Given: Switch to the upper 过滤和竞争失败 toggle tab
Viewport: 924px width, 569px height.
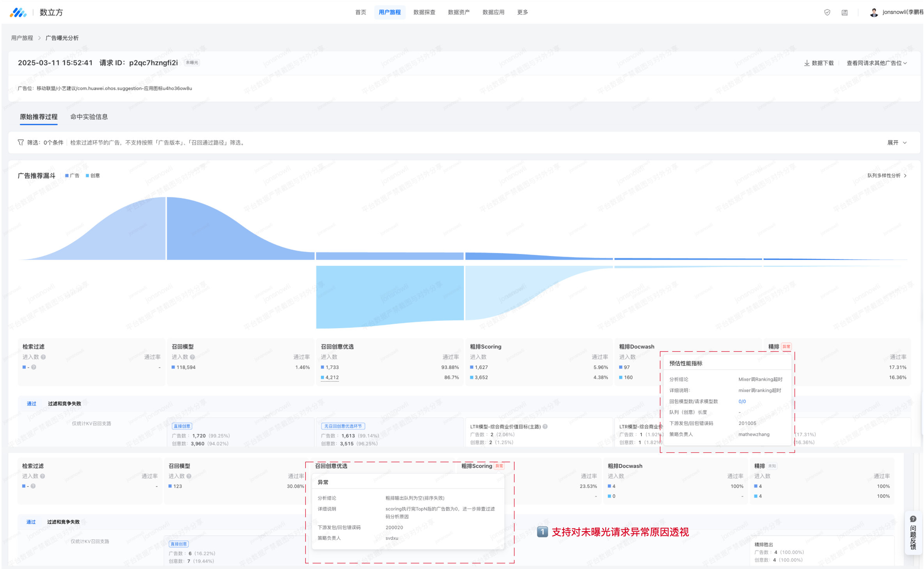Looking at the screenshot, I should [x=64, y=404].
